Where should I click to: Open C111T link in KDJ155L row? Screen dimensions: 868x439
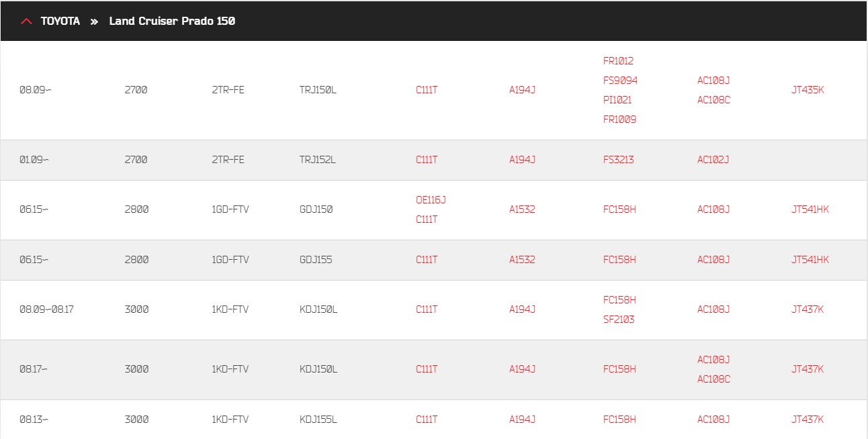[427, 420]
